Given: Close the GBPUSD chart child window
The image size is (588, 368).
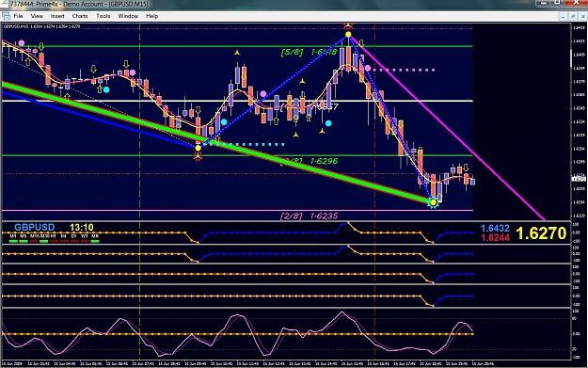Looking at the screenshot, I should (x=583, y=16).
